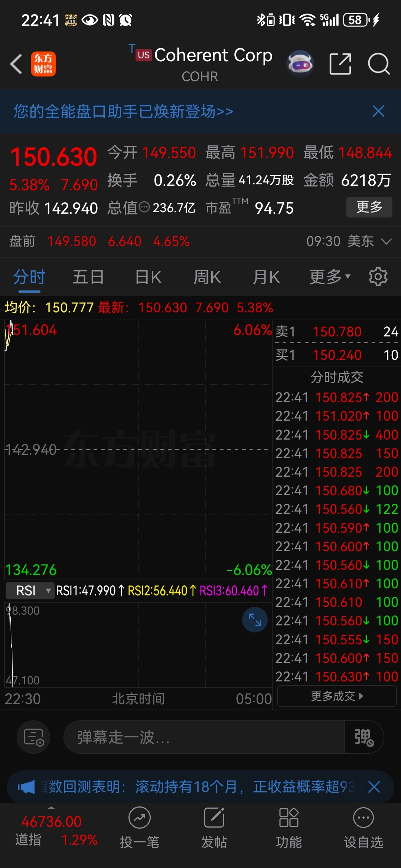Screen dimensions: 401x868
Task: Share the stock page via export icon
Action: click(x=340, y=64)
